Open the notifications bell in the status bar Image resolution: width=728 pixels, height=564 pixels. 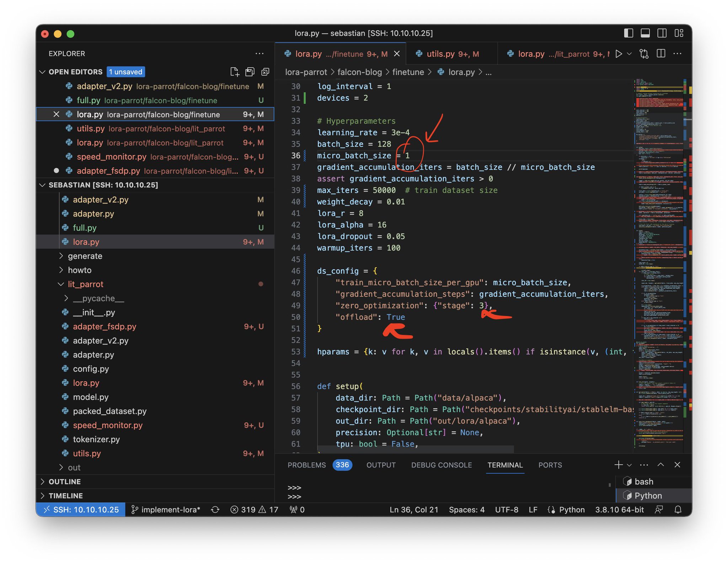pyautogui.click(x=678, y=510)
